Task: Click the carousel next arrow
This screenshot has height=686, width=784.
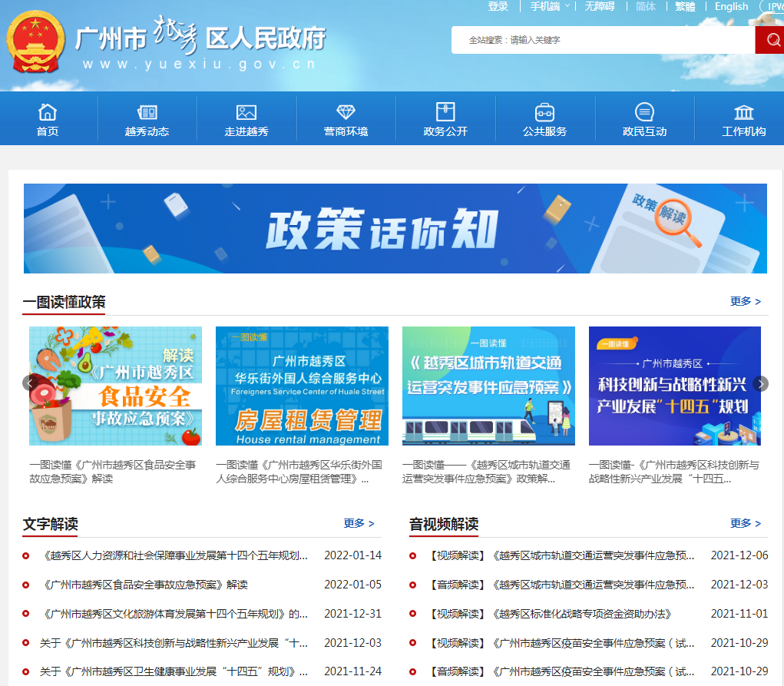Action: pyautogui.click(x=760, y=382)
